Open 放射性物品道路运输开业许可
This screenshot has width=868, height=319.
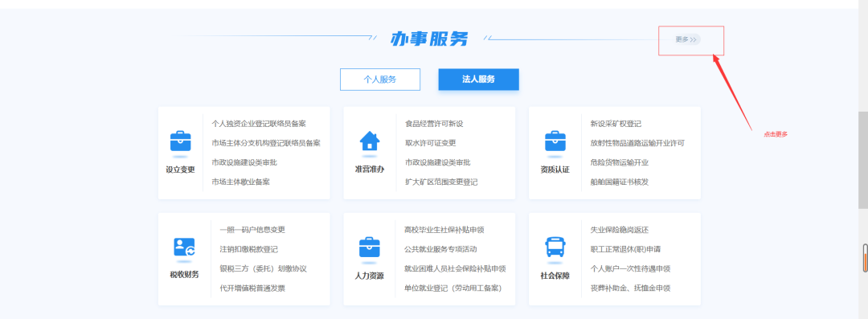637,143
